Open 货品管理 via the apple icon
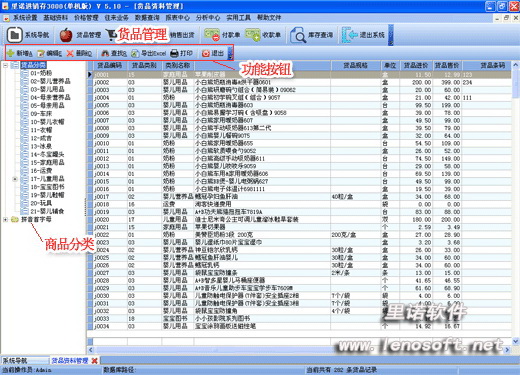520x375 pixels. 80,35
